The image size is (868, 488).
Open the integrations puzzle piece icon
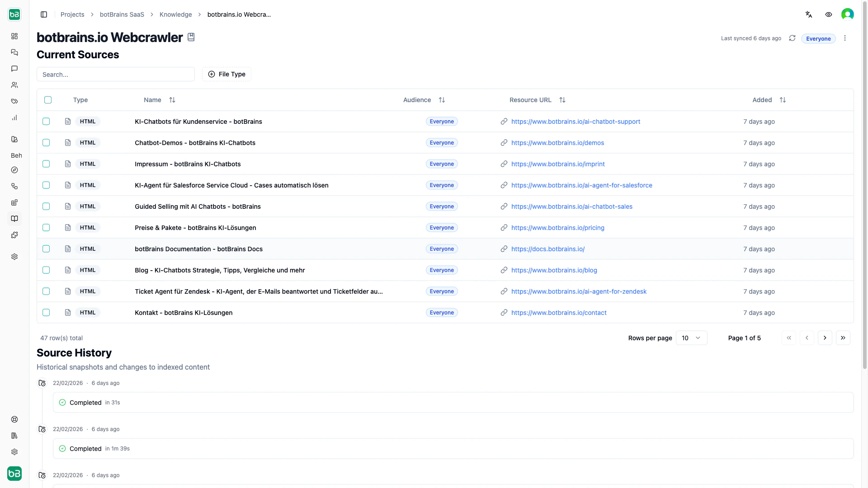[x=14, y=235]
